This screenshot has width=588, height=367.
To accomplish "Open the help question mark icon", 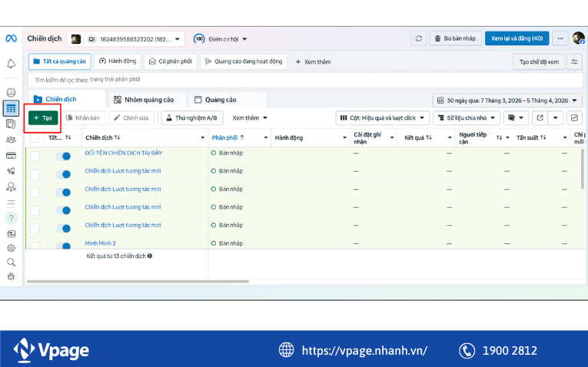I will [11, 218].
